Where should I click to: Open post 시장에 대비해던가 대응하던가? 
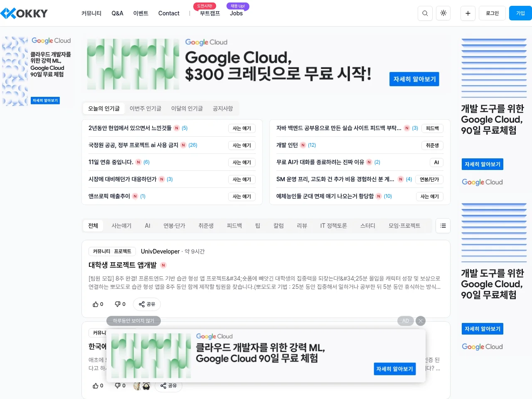(123, 179)
